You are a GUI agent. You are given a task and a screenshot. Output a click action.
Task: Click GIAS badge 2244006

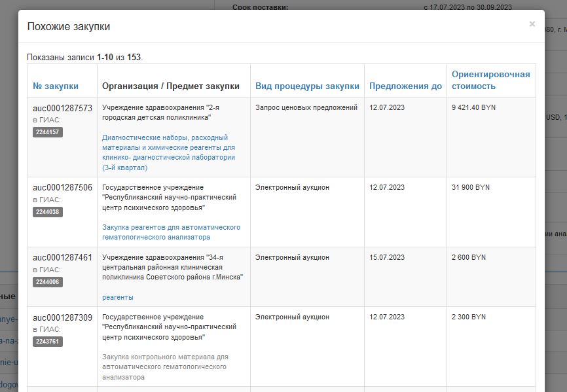(47, 282)
